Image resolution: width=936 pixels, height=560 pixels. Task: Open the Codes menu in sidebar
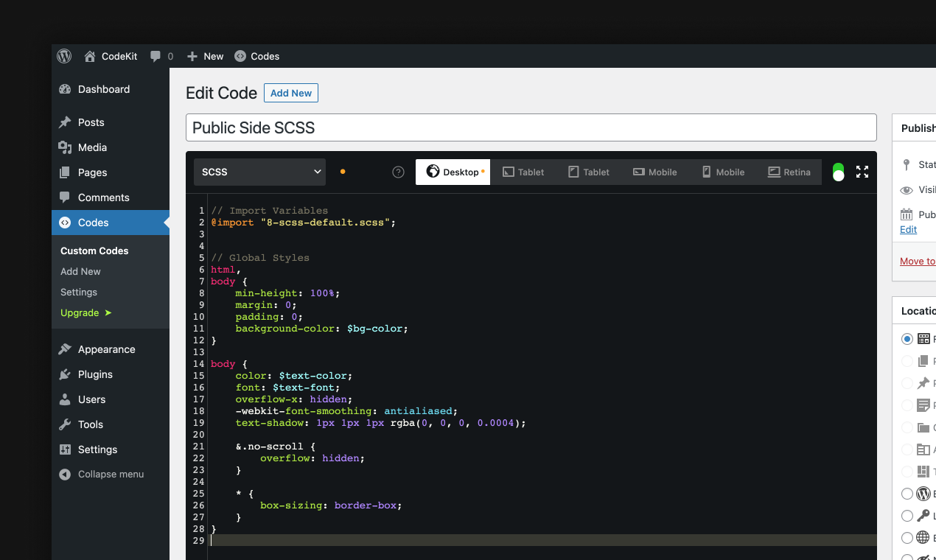tap(93, 223)
